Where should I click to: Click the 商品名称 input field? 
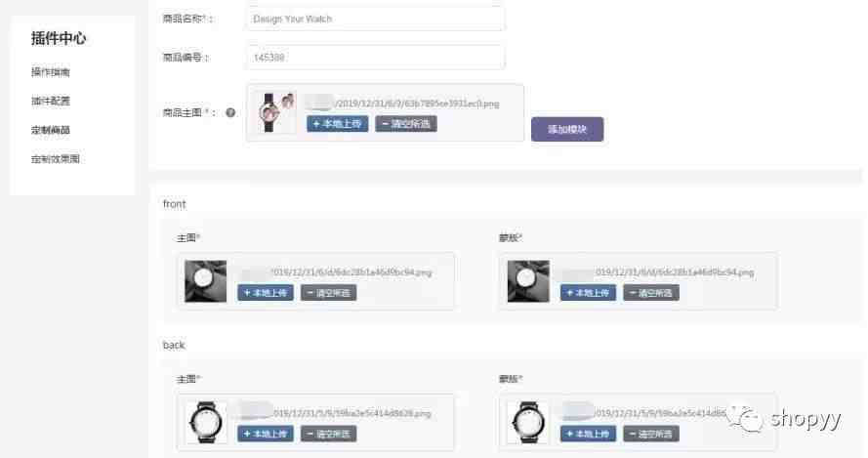point(375,19)
